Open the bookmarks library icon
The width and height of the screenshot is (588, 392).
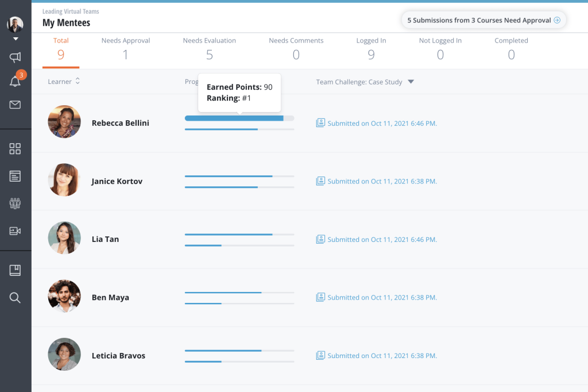click(x=15, y=270)
